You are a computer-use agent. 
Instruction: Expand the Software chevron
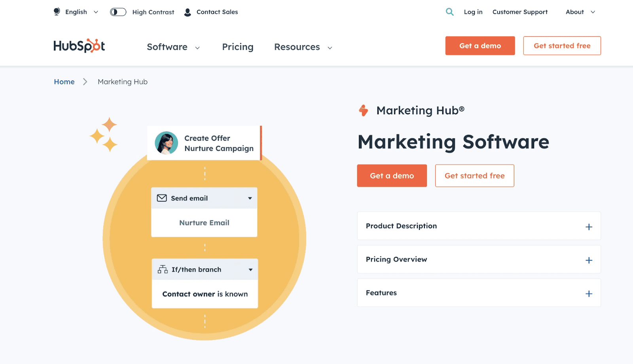tap(197, 48)
